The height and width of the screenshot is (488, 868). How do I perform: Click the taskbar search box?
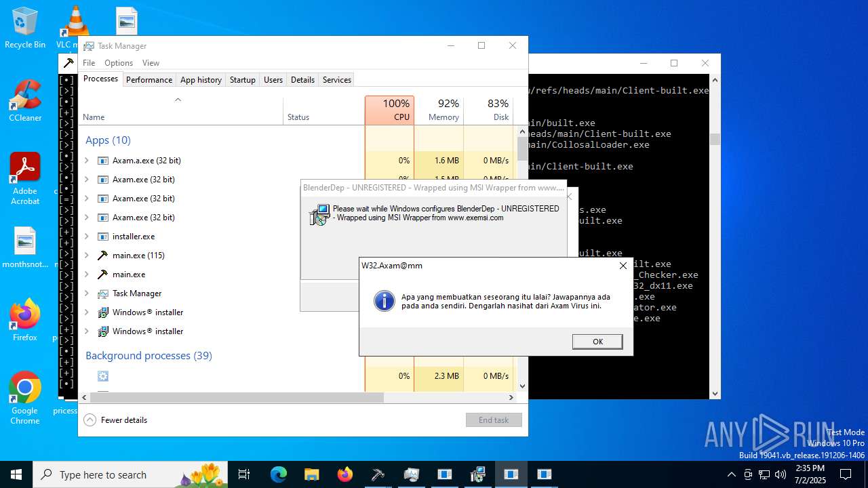[132, 474]
